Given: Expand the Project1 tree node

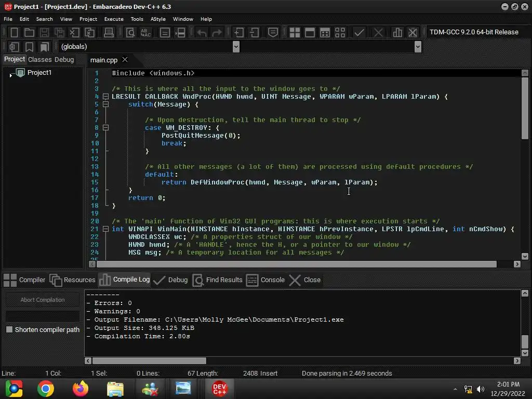Looking at the screenshot, I should coord(11,75).
